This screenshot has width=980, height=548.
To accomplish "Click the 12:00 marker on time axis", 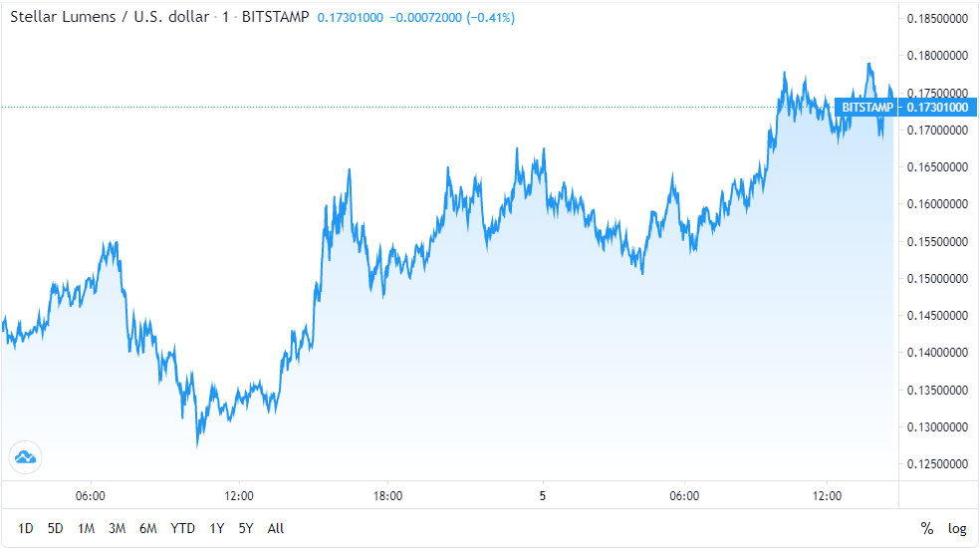I will [x=239, y=495].
